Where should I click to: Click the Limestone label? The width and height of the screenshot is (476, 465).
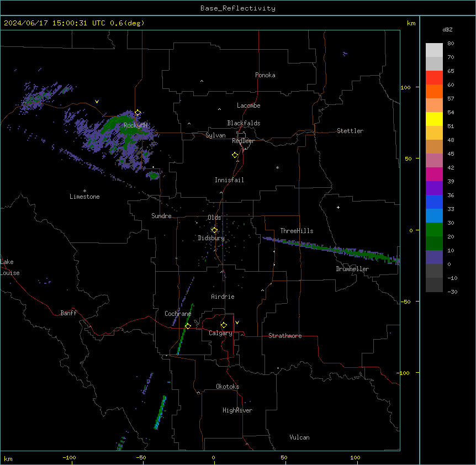click(x=84, y=197)
